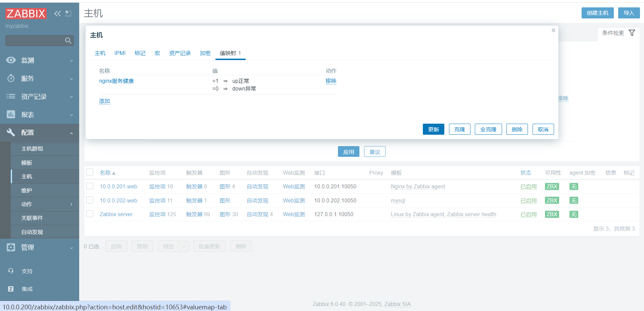Viewport: 644px width, 311px height.
Task: Open 主机群组 in the sidebar
Action: point(45,149)
